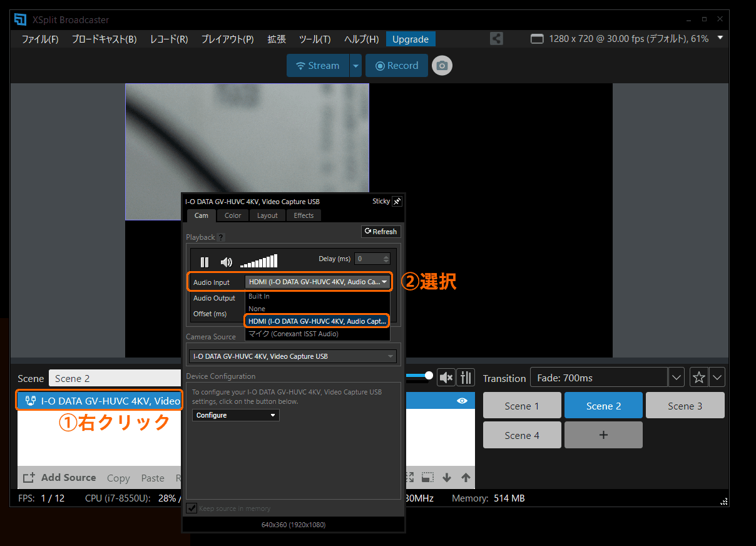756x546 pixels.
Task: Select None audio input option
Action: [317, 309]
